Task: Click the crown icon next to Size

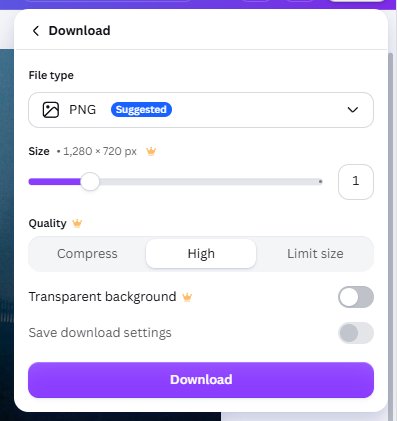Action: click(x=151, y=152)
